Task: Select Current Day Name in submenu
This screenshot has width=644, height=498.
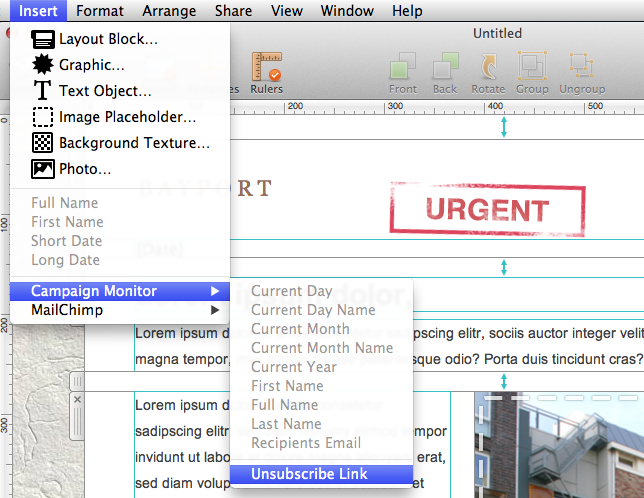Action: [x=322, y=310]
